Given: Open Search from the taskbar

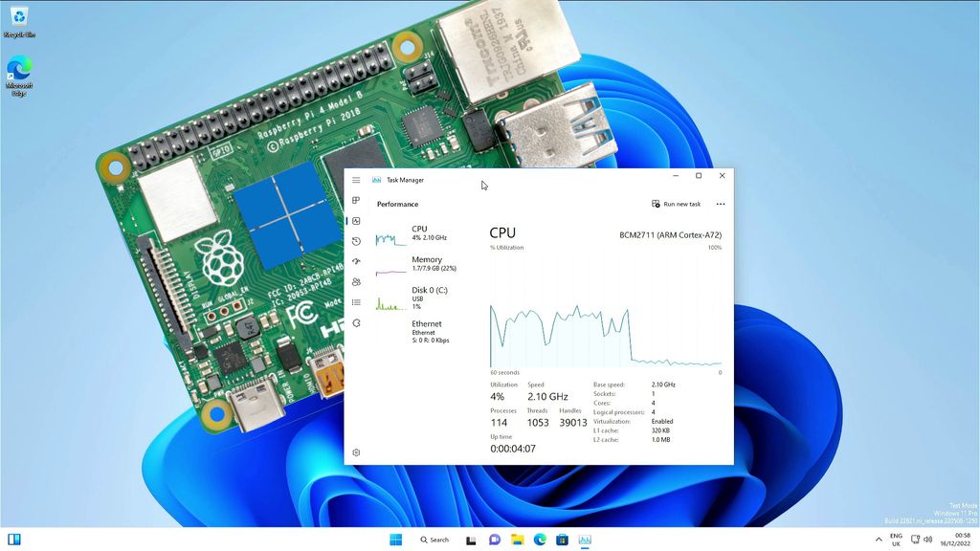Looking at the screenshot, I should [x=434, y=540].
